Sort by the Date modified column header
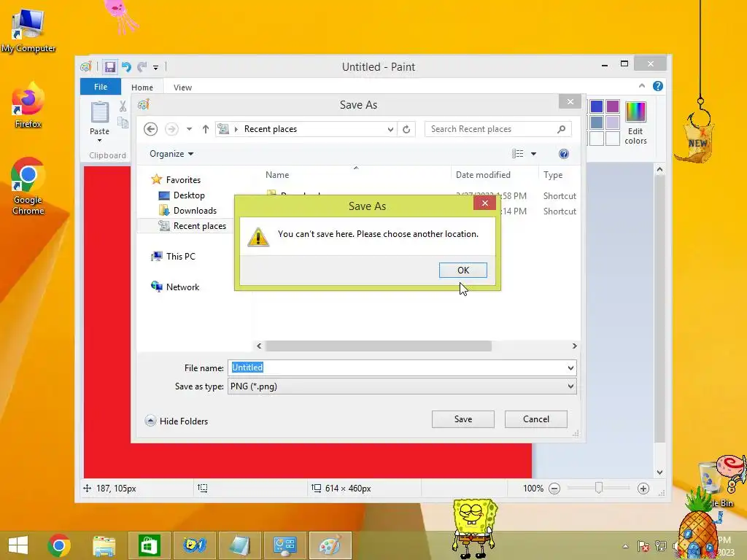Screen dimensions: 747x560 pyautogui.click(x=483, y=175)
